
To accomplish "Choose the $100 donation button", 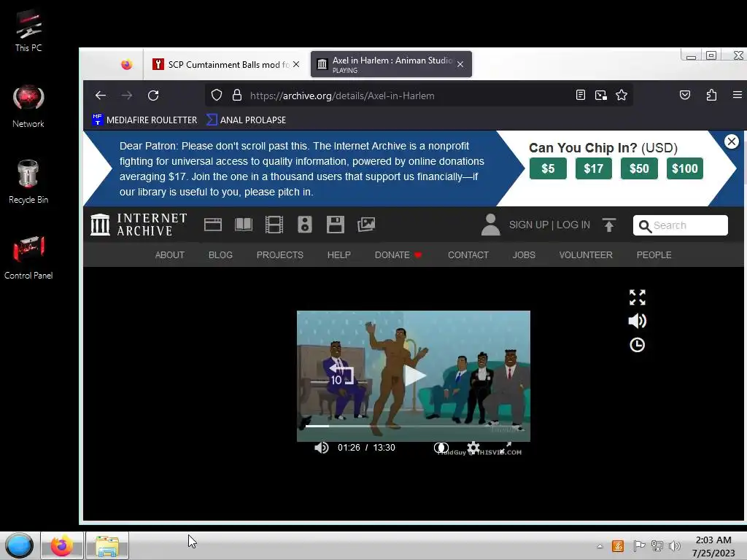I will [x=684, y=168].
